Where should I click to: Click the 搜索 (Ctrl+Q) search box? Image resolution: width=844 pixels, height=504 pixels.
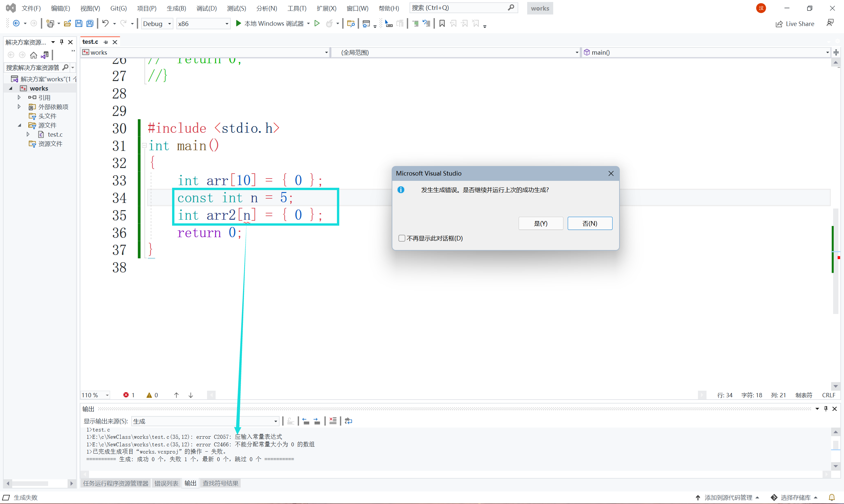[459, 8]
